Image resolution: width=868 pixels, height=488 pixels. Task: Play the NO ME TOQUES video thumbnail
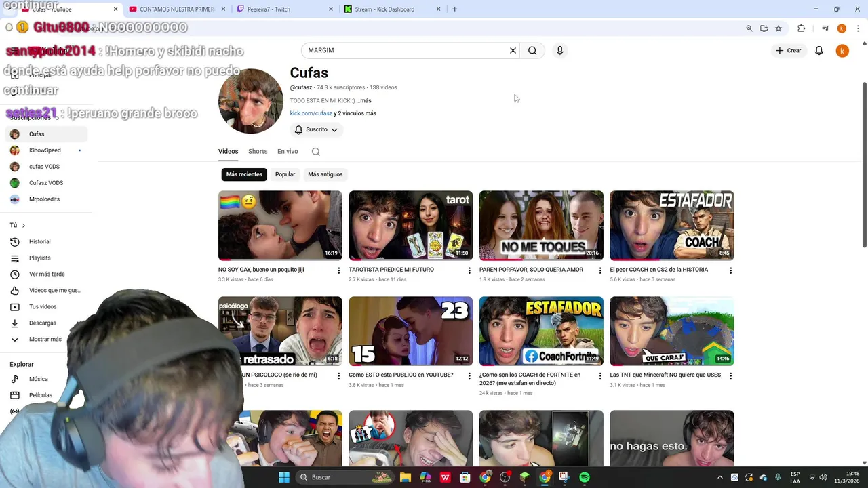coord(541,226)
